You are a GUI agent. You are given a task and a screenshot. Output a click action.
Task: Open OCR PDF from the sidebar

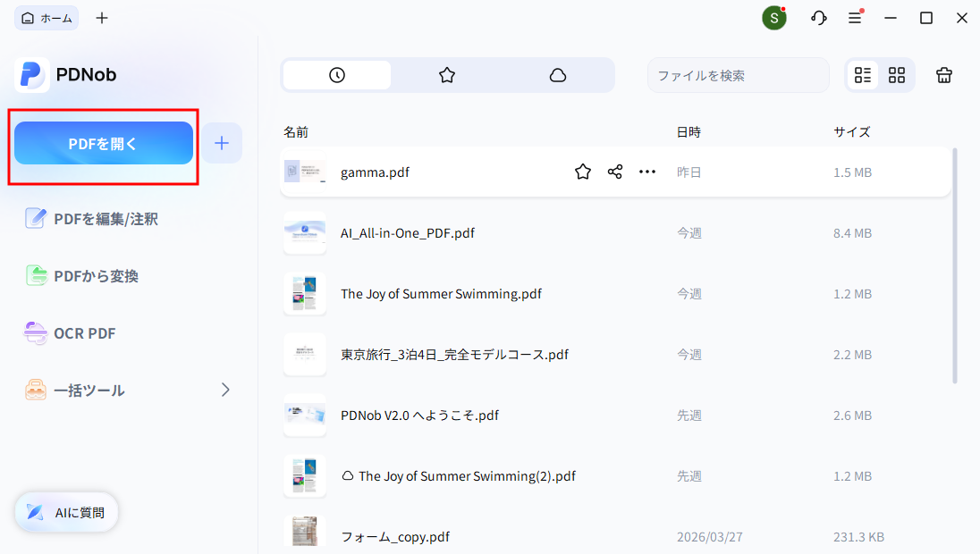tap(70, 333)
